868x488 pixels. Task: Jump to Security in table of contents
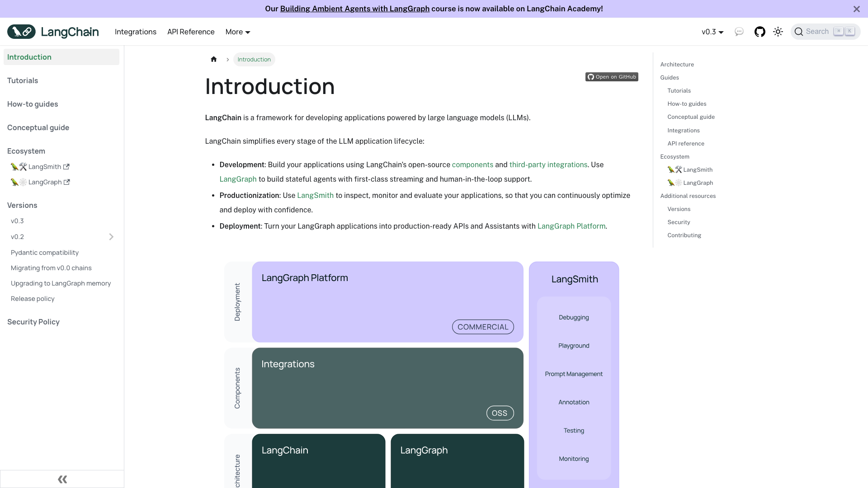(679, 222)
